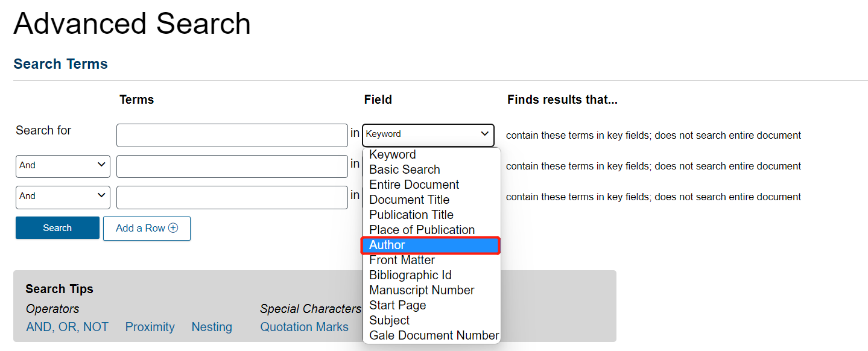Open the Keyword field dropdown
Viewport: 868px width, 351px height.
[428, 134]
